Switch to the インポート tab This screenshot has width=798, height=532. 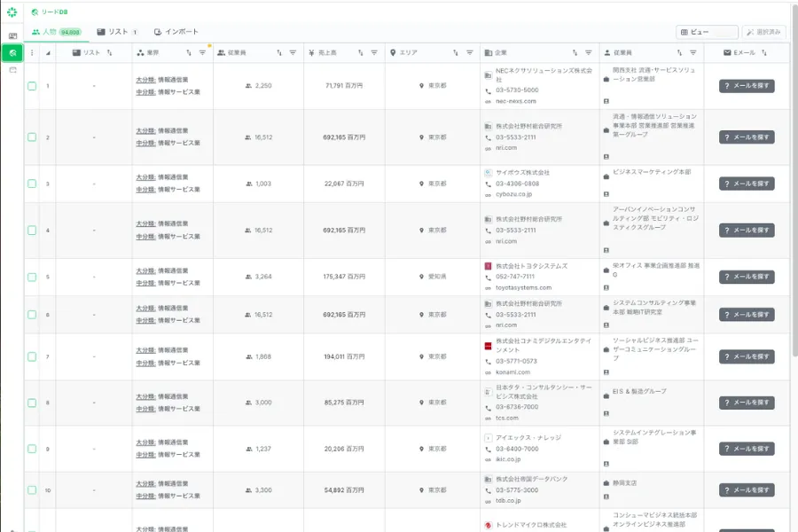click(x=176, y=32)
